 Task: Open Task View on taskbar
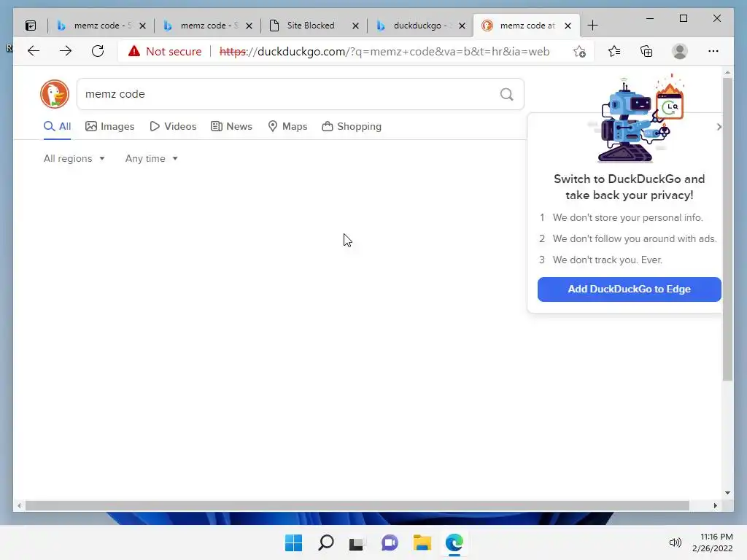point(357,542)
